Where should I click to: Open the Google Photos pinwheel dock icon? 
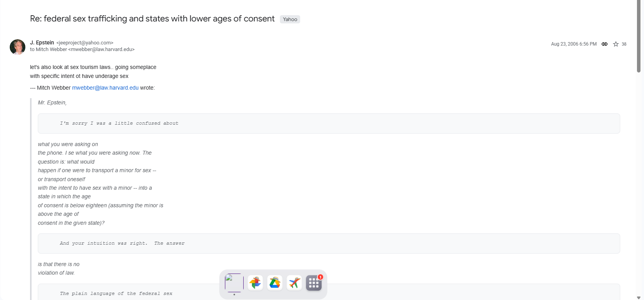click(255, 283)
